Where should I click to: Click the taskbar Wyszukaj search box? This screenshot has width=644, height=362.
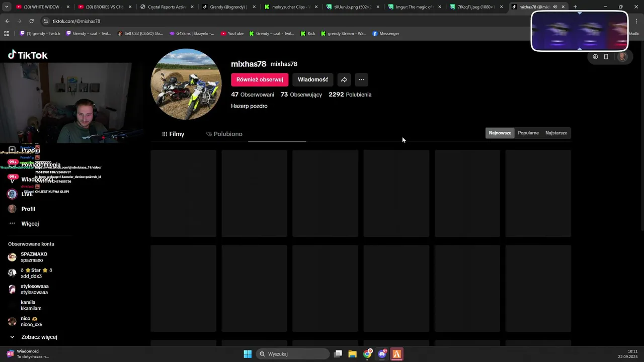[293, 354]
